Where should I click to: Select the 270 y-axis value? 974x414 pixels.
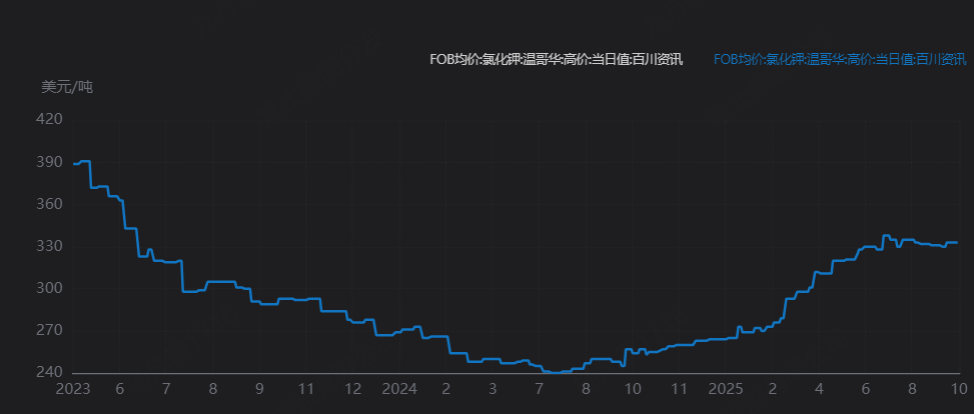pos(51,331)
